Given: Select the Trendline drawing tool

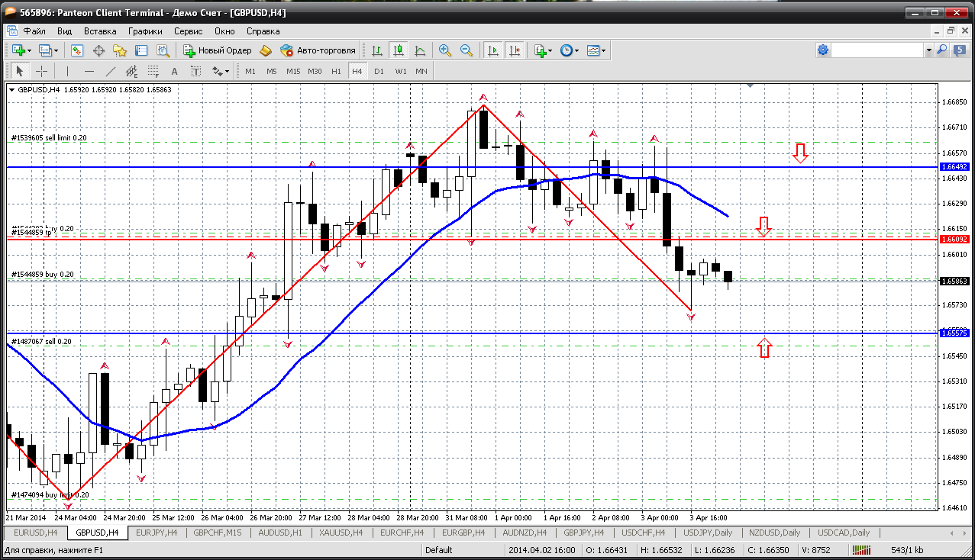Looking at the screenshot, I should tap(110, 71).
